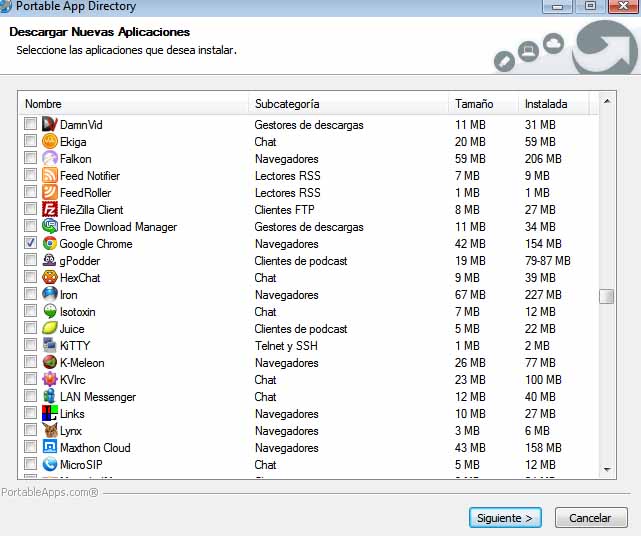
Task: Click the KiTTY icon
Action: tap(49, 345)
